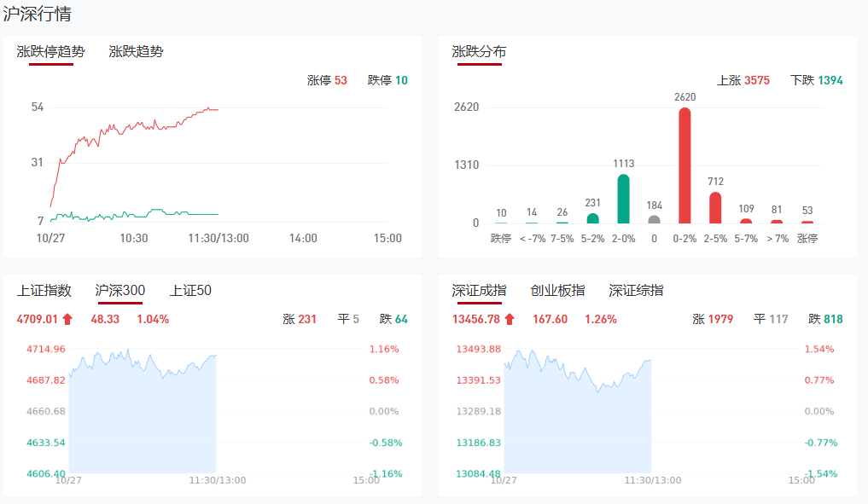Switch to the 上证指数 tab

pyautogui.click(x=44, y=291)
